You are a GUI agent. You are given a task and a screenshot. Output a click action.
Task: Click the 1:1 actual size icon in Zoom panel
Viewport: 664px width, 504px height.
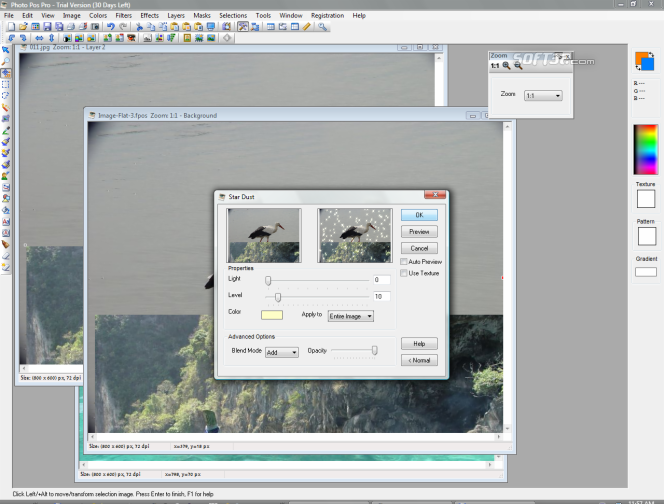tap(495, 66)
